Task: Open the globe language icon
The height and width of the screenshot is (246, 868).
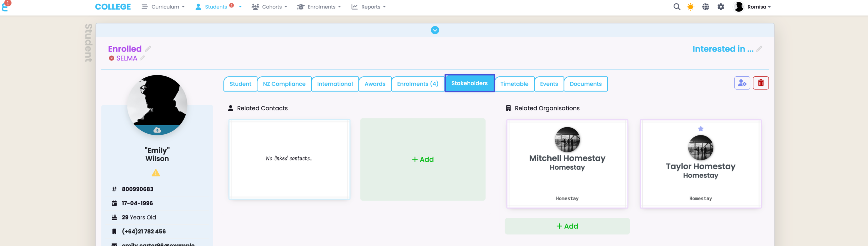Action: 706,7
